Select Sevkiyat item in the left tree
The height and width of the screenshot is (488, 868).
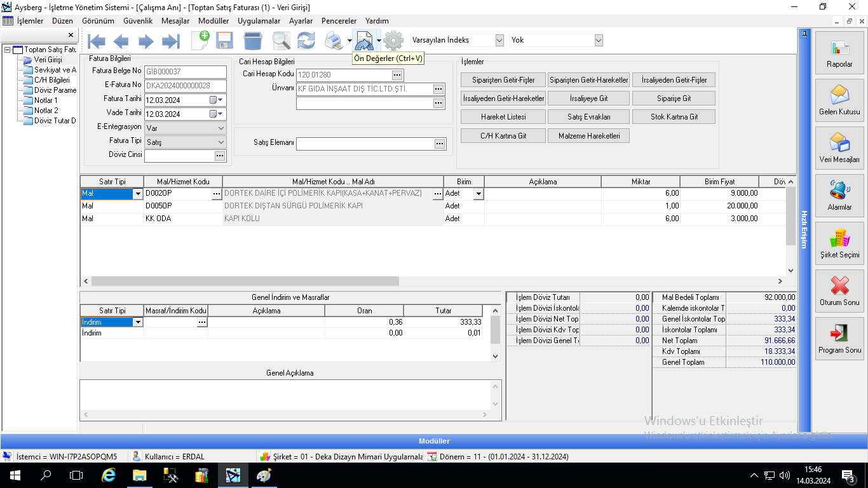click(x=55, y=70)
